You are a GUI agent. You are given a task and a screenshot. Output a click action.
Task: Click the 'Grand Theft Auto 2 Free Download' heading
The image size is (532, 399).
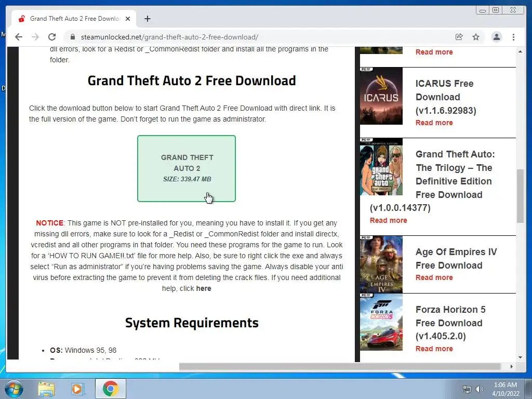click(192, 81)
